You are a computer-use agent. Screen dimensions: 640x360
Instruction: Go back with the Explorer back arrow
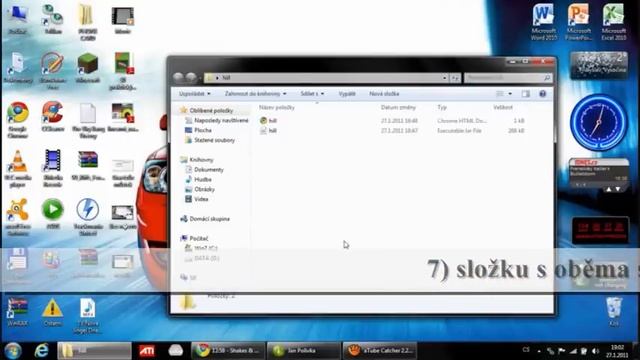pyautogui.click(x=178, y=77)
